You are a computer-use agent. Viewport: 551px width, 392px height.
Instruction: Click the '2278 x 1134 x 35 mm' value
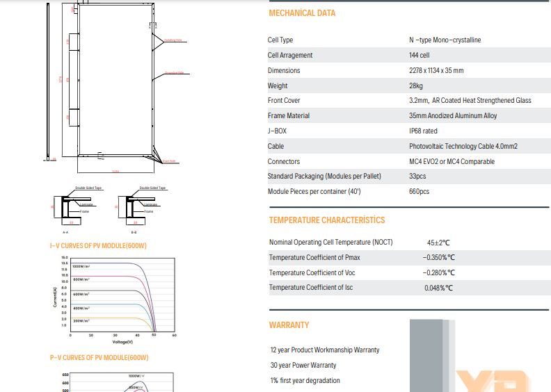click(436, 70)
